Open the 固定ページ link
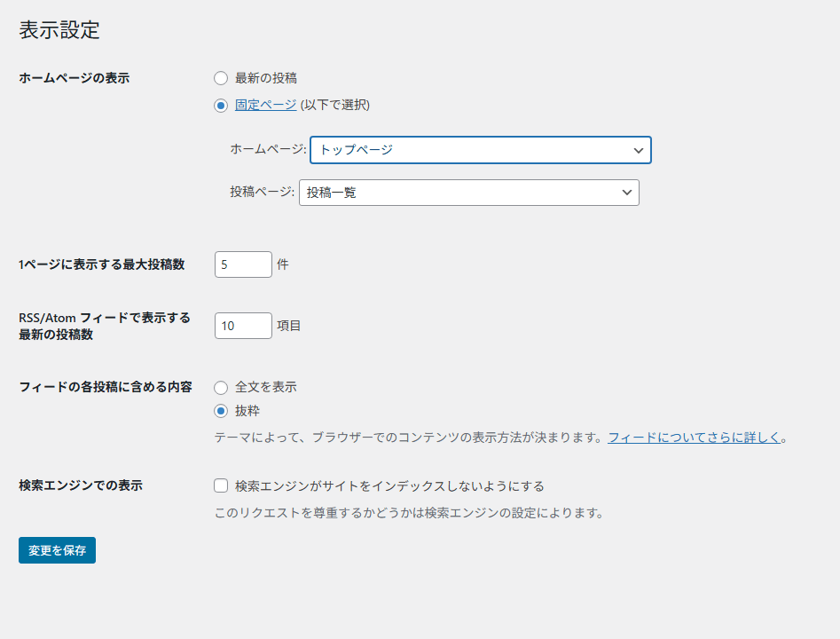 [x=265, y=105]
